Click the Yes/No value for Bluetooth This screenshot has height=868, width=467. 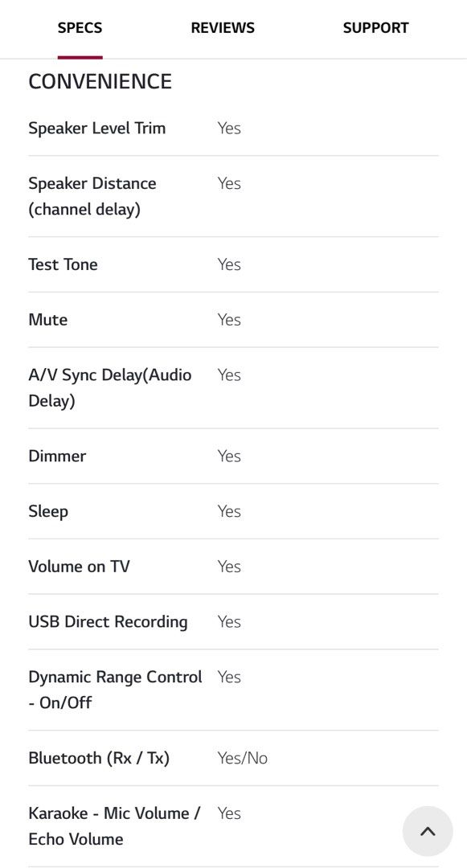coord(243,758)
